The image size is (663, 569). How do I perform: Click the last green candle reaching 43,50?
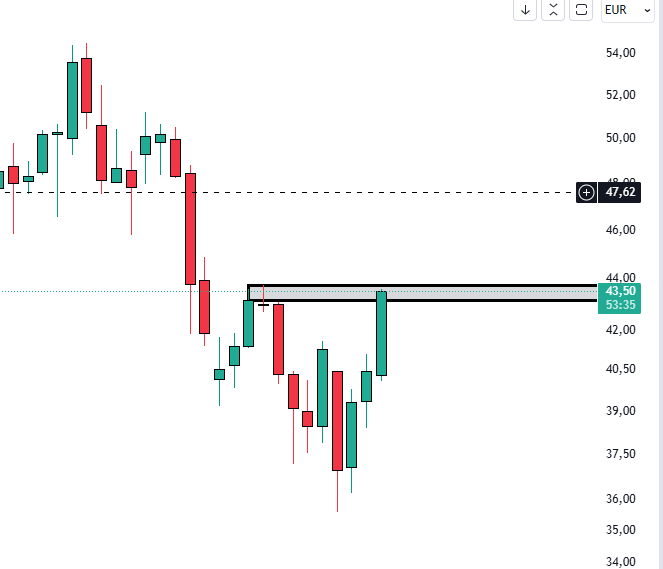pos(381,333)
